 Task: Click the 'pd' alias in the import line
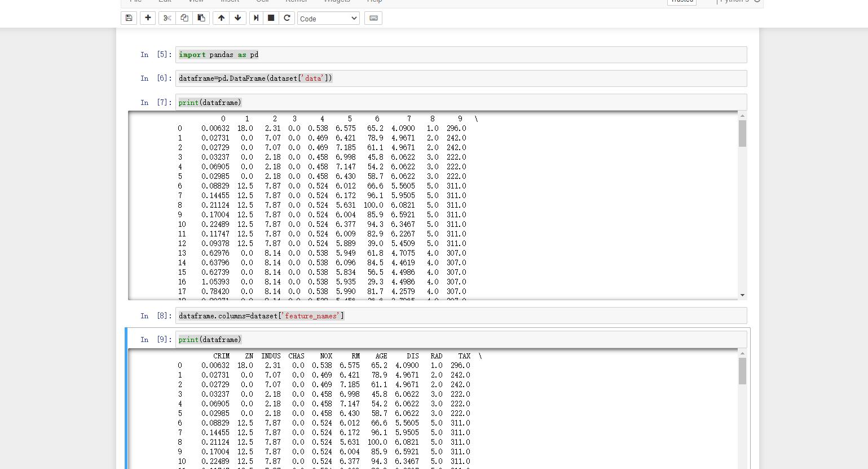coord(254,55)
